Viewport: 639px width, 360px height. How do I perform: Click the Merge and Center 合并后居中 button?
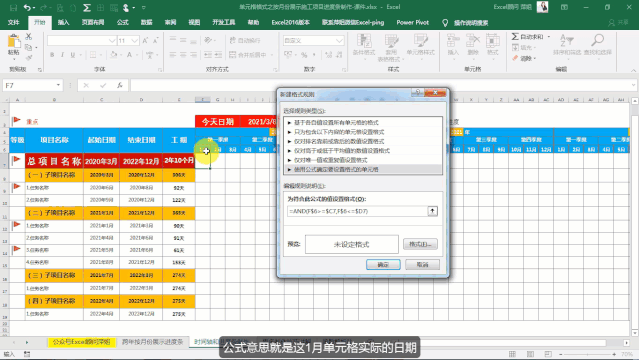[248, 55]
